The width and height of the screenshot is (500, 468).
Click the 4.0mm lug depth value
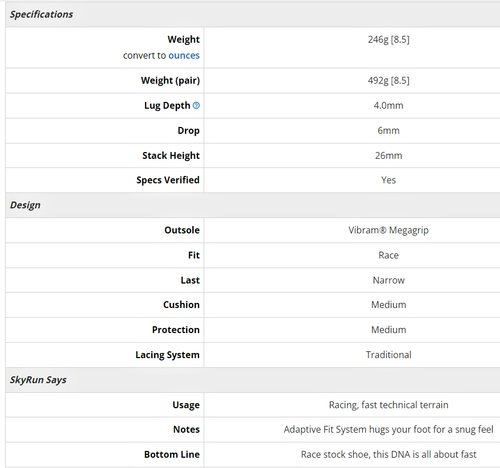click(389, 106)
